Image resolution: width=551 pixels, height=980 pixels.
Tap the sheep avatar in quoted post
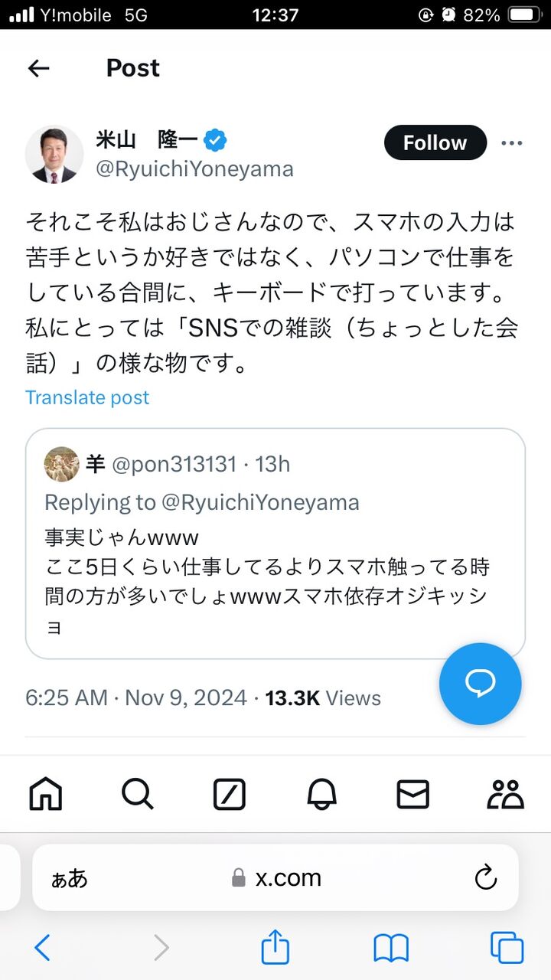62,464
